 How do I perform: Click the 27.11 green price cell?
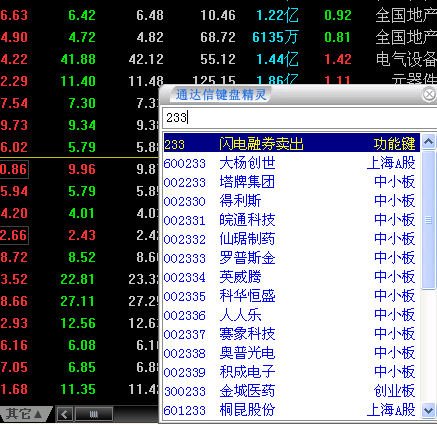(x=78, y=301)
